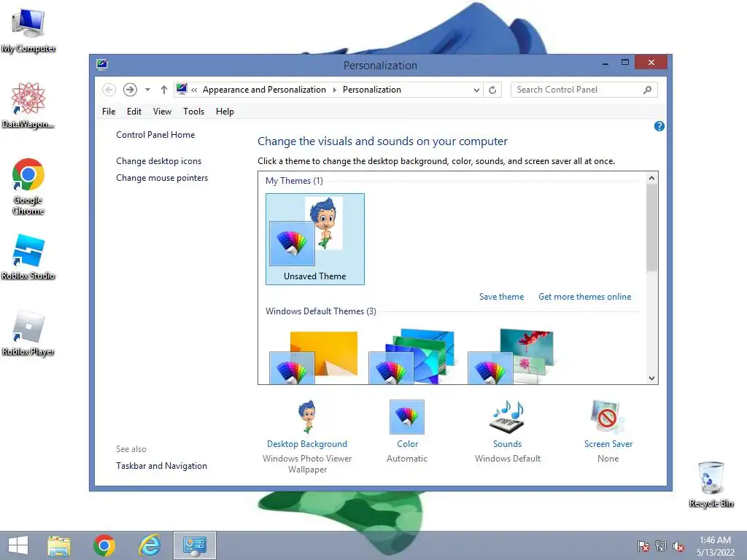Screen dimensions: 747x560
Task: Open the Help menu
Action: coord(225,112)
